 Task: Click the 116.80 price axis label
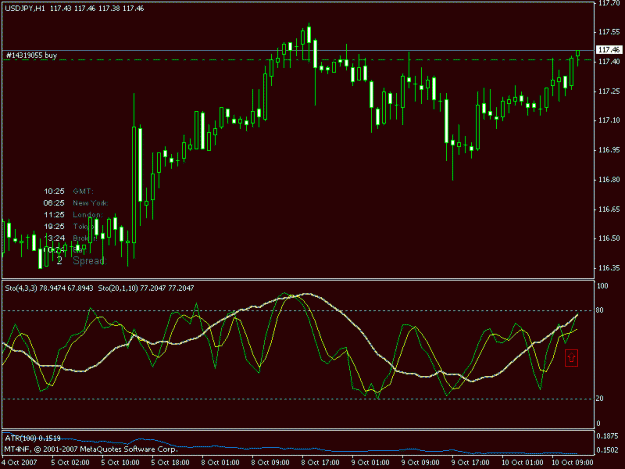click(609, 180)
